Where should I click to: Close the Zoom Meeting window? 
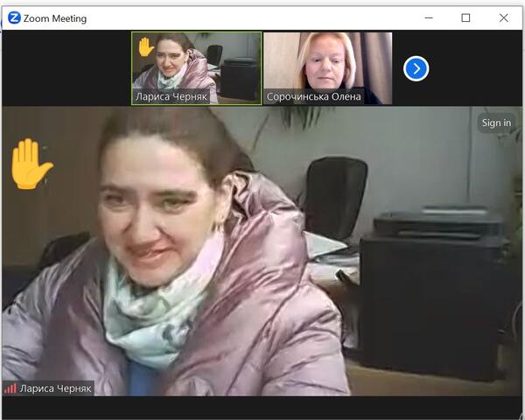tap(504, 17)
